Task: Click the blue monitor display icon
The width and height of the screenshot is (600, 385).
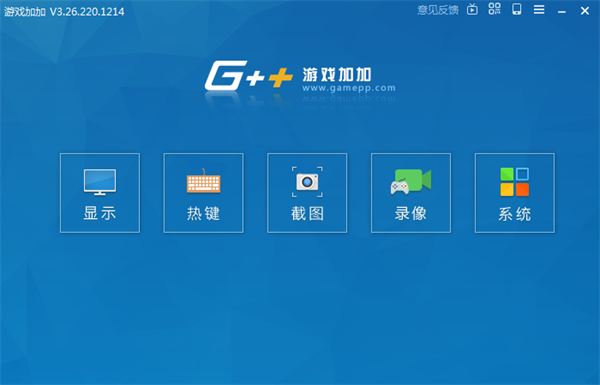Action: (100, 182)
